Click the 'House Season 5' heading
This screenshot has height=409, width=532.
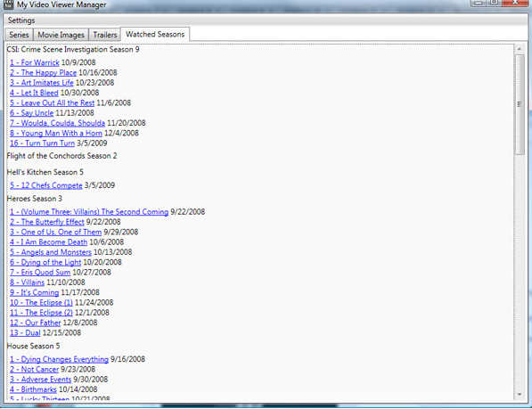pyautogui.click(x=33, y=347)
